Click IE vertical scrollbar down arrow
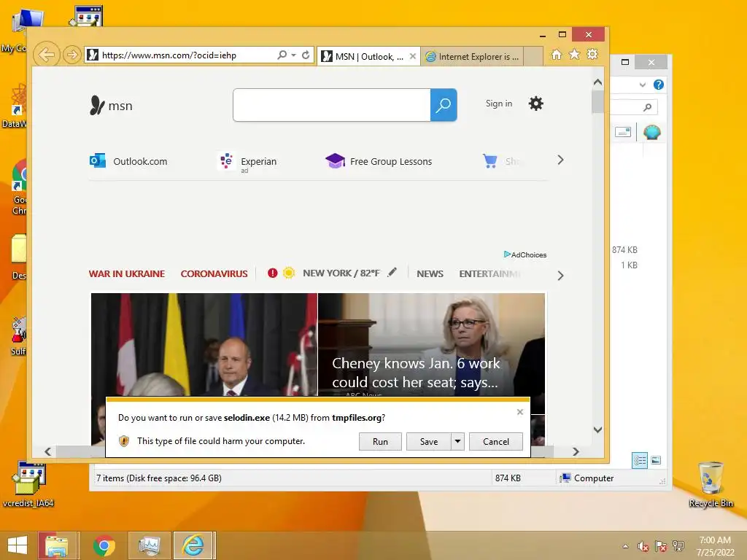747x560 pixels. point(597,429)
